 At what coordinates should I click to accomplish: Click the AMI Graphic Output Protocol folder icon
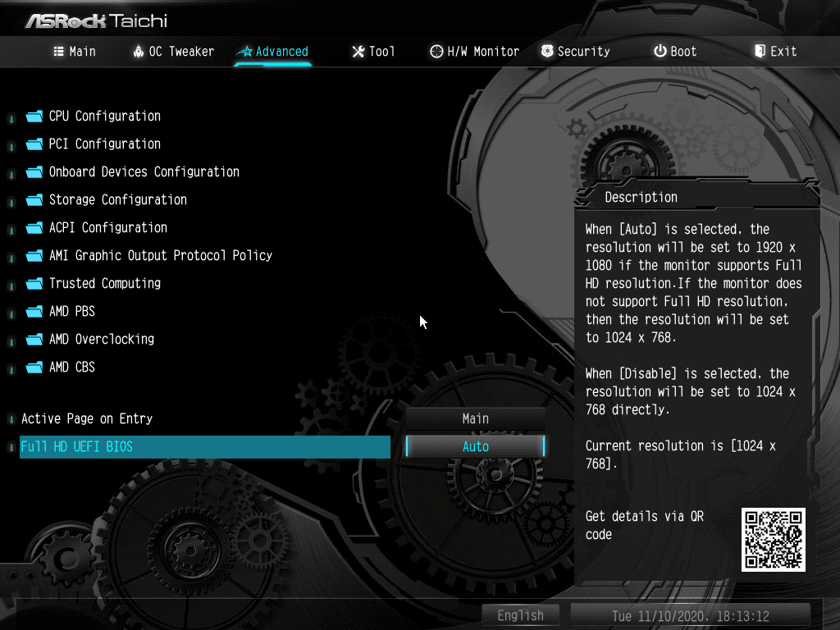[34, 256]
